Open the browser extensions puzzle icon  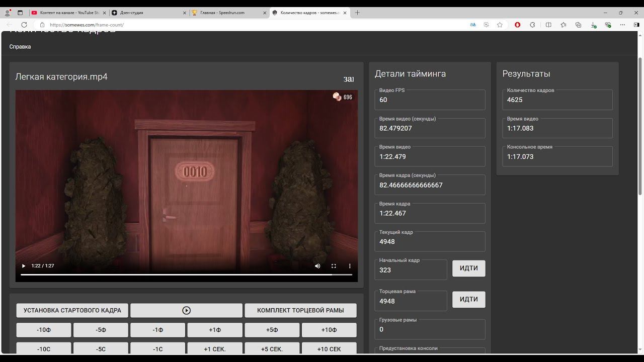click(532, 25)
